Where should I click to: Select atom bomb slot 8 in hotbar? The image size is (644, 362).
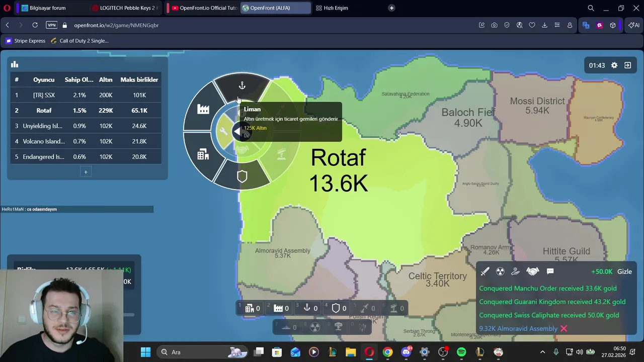pos(315,327)
